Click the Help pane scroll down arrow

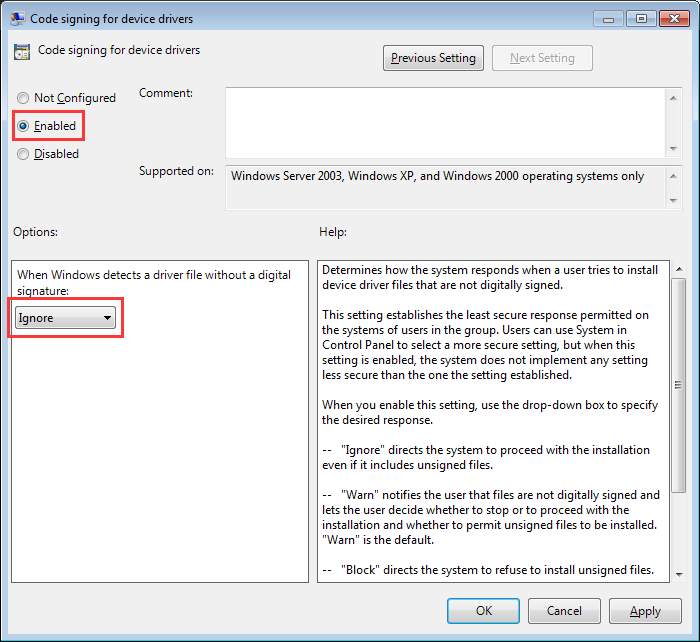(x=679, y=575)
